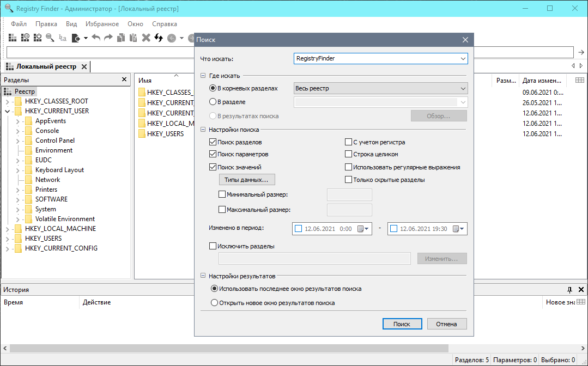Expand the 'Что искать' combo box list
The image size is (588, 366).
click(x=463, y=58)
